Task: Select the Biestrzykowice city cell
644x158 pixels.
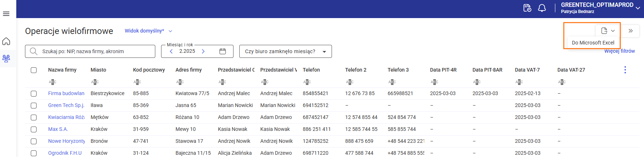Action: point(108,93)
